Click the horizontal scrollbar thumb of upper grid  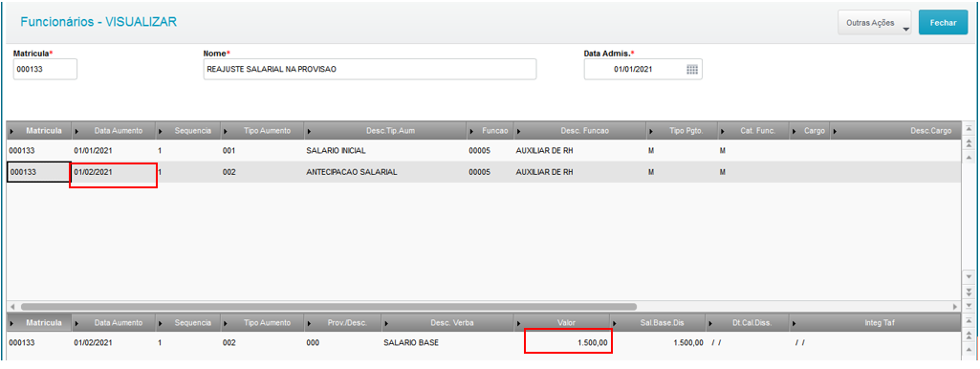click(x=328, y=307)
